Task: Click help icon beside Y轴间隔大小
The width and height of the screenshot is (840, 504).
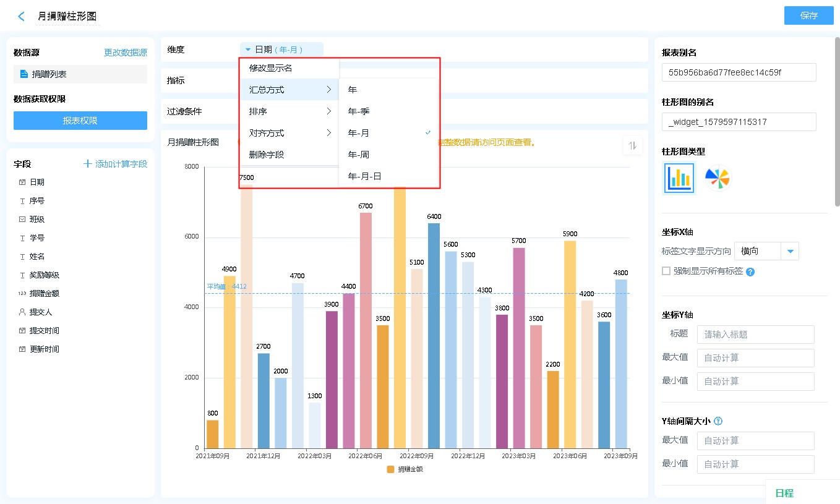Action: coord(718,421)
